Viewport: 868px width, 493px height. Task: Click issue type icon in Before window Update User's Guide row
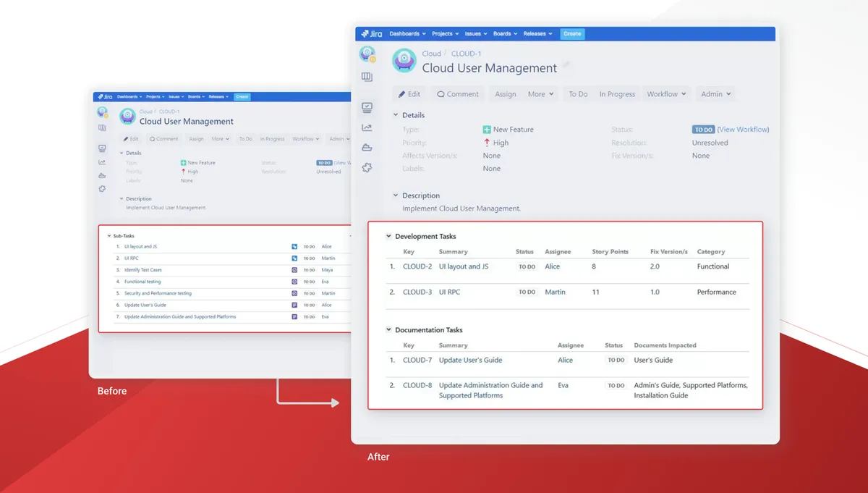click(294, 305)
